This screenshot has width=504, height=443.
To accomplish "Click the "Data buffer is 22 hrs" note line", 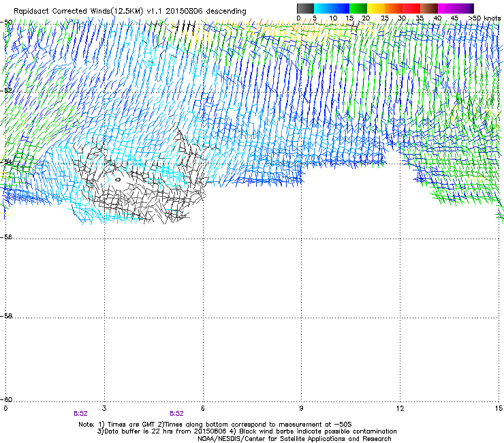I will (247, 431).
